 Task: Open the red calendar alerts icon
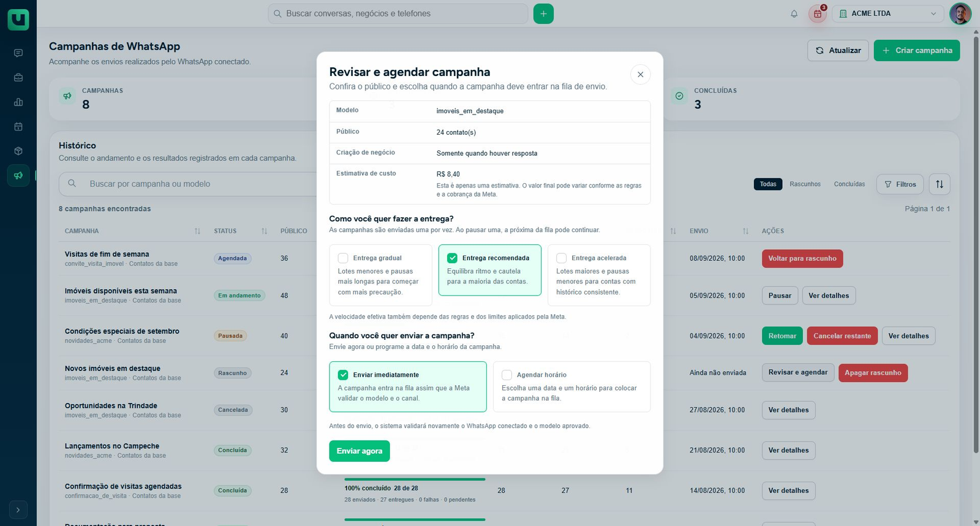[x=818, y=13]
